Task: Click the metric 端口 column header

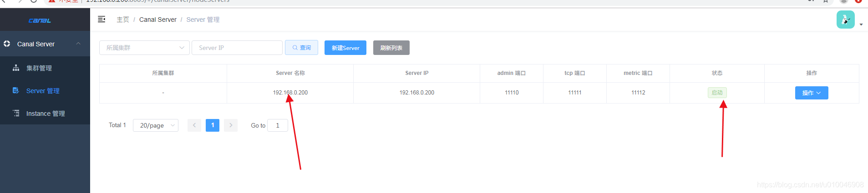Action: pos(638,73)
